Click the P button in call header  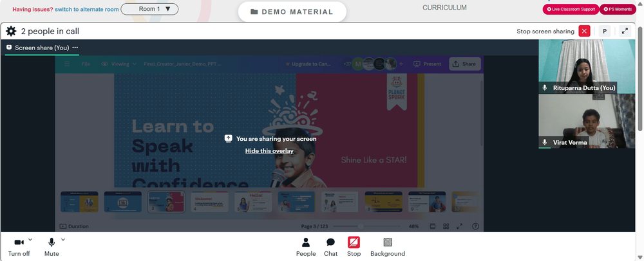(605, 31)
